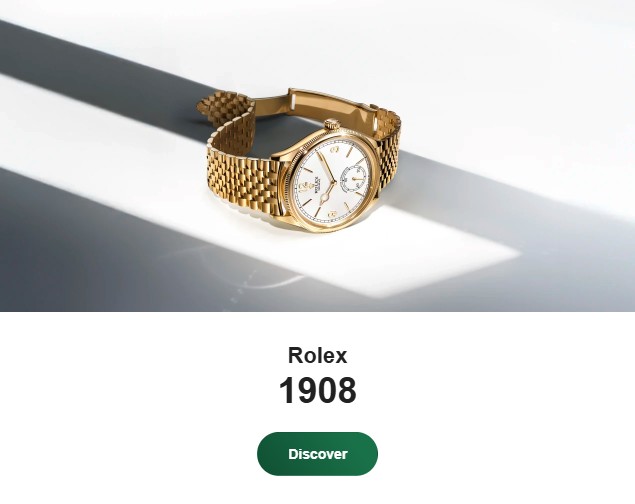Click the center pivot of the watch hands
Viewport: 635px width, 504px height.
pos(335,182)
